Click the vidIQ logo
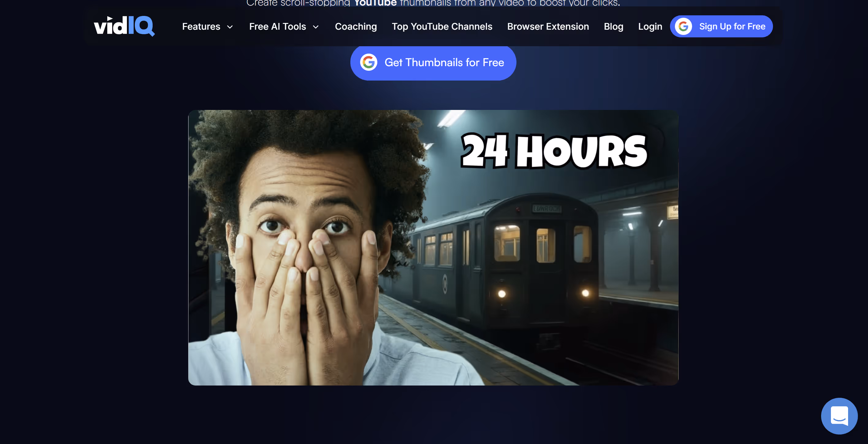Screen dimensions: 868x444 [x=124, y=26]
